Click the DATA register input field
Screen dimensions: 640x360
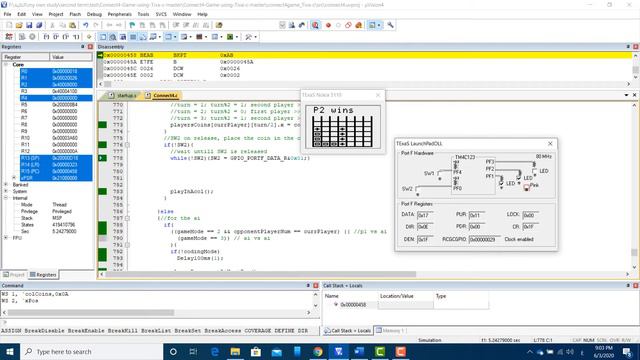(x=425, y=215)
